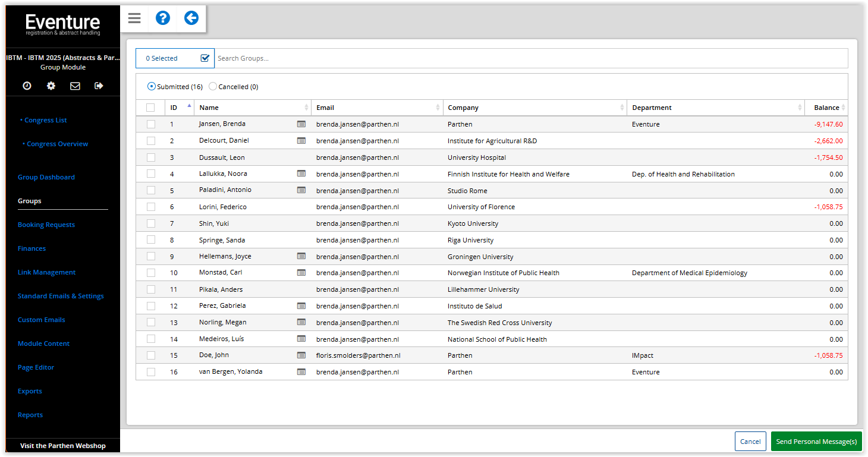Click in the Search Groups field
Screen dimensions: 868x457
click(x=529, y=58)
